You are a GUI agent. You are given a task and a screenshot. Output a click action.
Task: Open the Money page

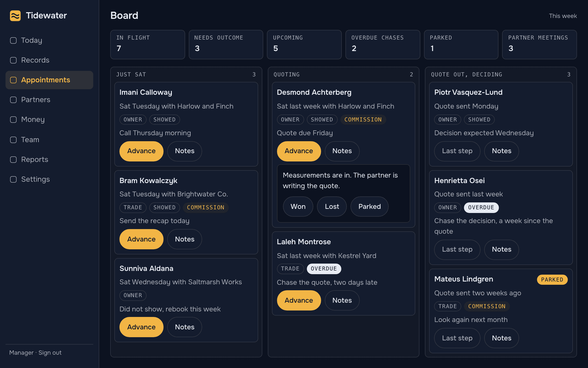click(x=49, y=120)
